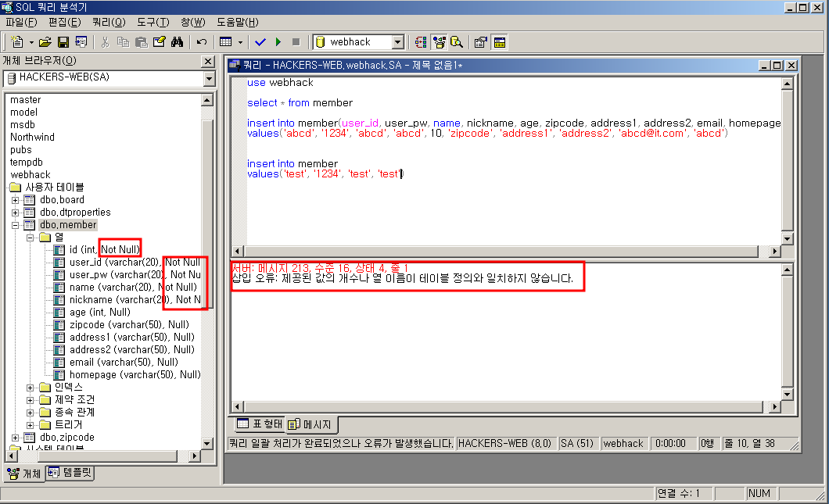This screenshot has height=504, width=829.
Task: Click the Open File folder icon
Action: (45, 42)
